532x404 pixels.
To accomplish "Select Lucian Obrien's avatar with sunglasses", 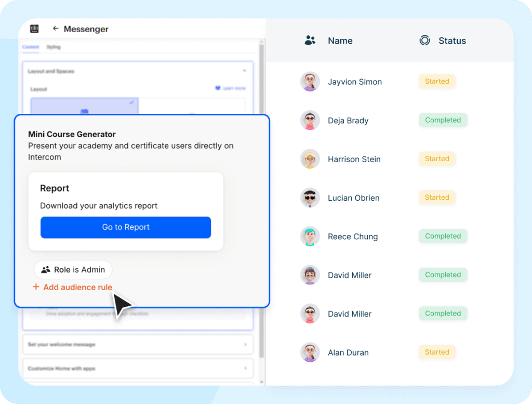I will (x=310, y=198).
